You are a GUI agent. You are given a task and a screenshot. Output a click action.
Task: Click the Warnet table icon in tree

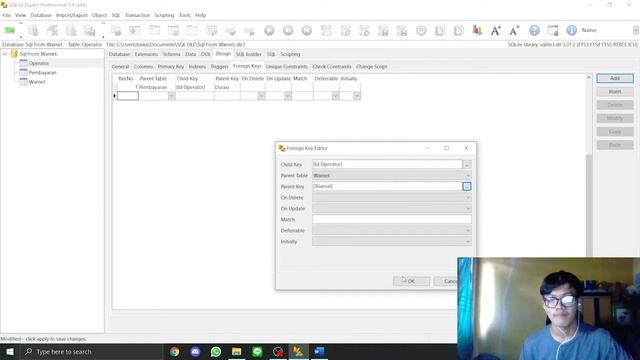coord(23,82)
